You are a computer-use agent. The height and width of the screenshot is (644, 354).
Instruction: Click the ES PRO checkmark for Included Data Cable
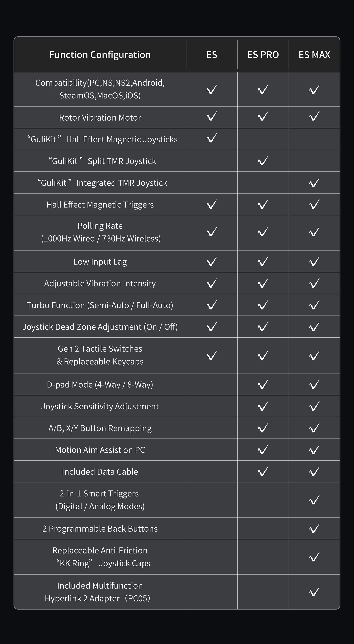pyautogui.click(x=263, y=471)
